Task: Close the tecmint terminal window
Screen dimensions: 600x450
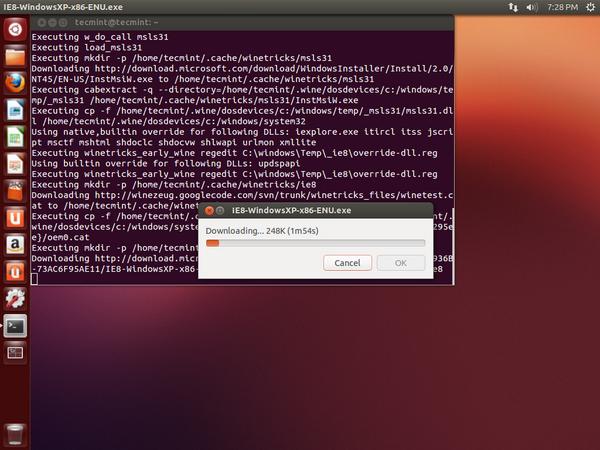Action: coord(42,23)
